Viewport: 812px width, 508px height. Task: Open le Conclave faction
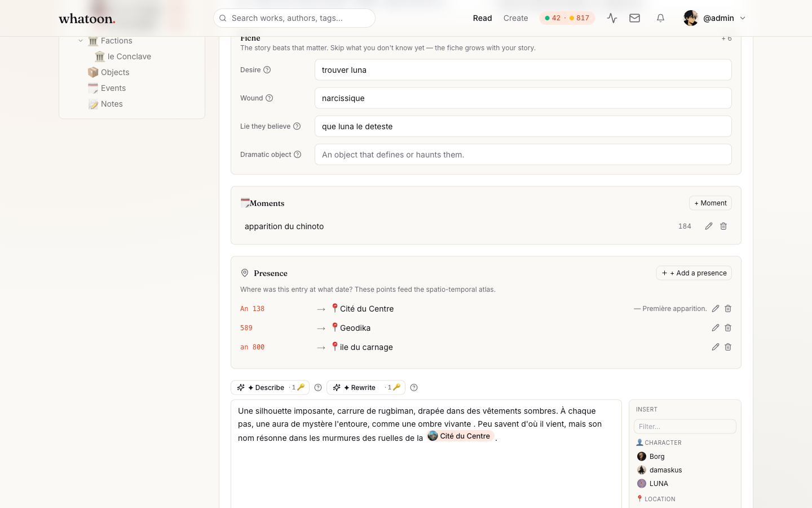[x=123, y=56]
